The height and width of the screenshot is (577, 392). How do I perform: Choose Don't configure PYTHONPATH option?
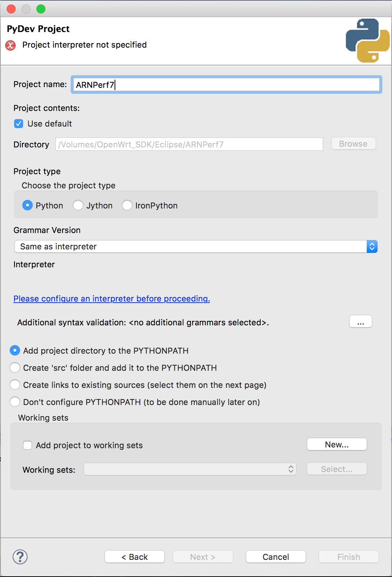tap(15, 402)
